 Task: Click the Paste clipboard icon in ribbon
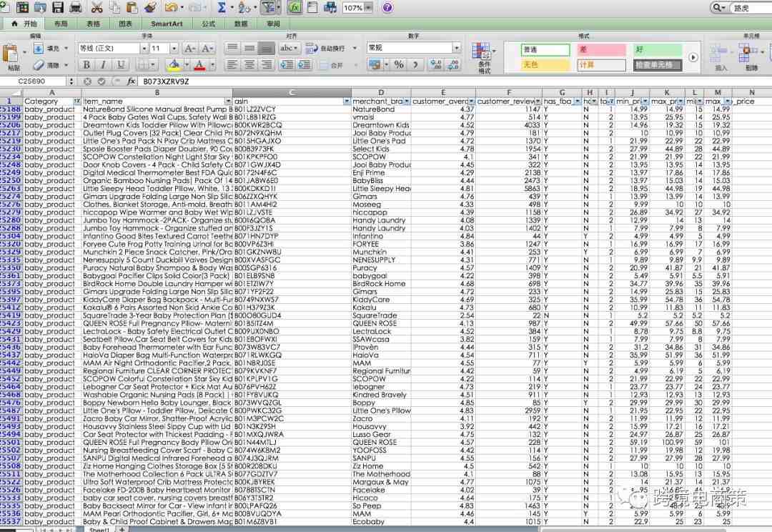[10, 54]
